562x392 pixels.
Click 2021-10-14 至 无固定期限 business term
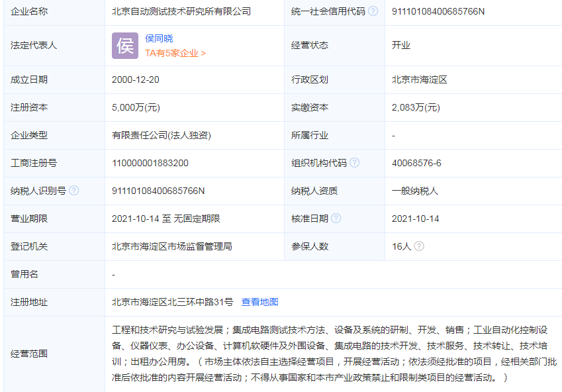coord(166,219)
